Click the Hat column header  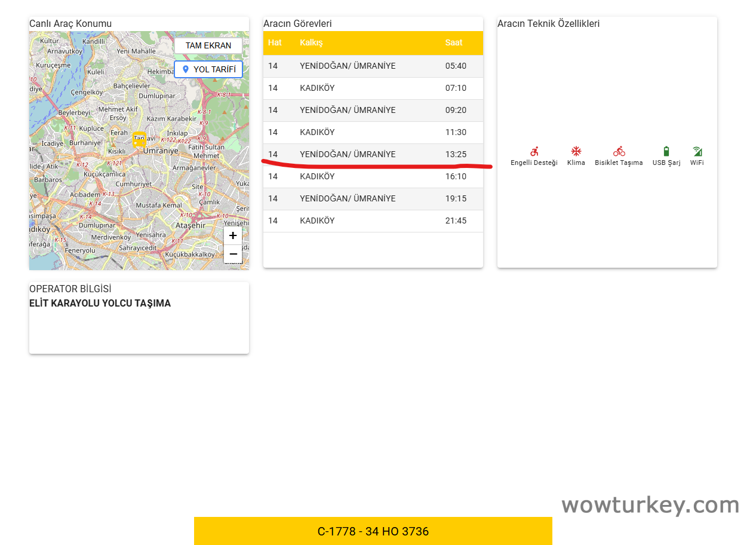click(x=274, y=42)
